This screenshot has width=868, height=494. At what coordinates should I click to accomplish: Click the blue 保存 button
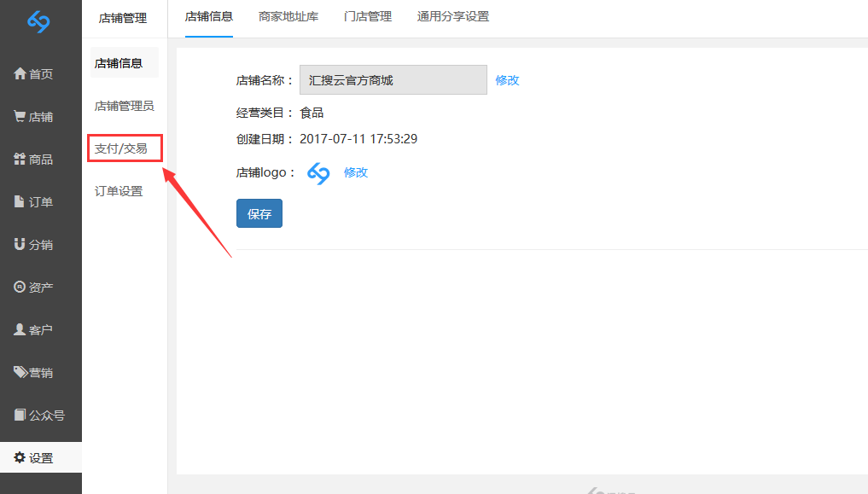pos(259,214)
